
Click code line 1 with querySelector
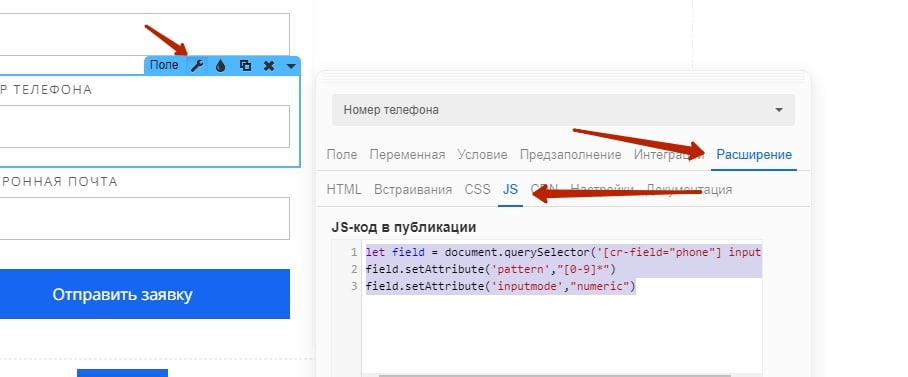[563, 252]
